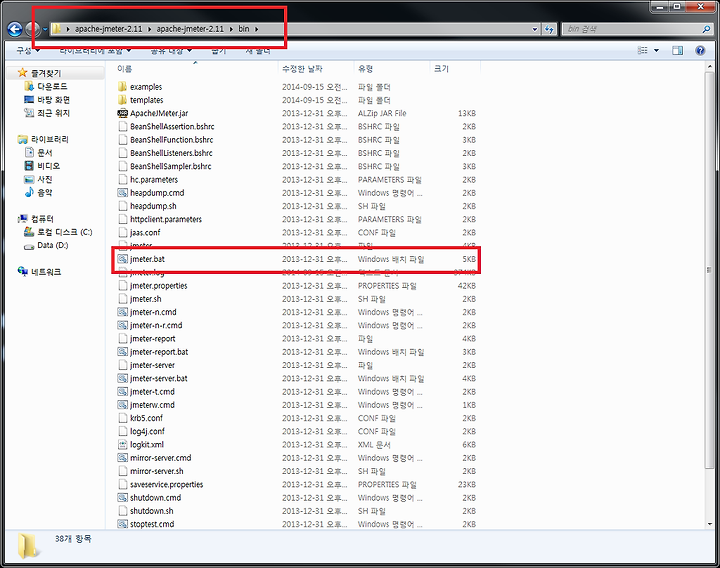
Task: Select the httpclient.parameters file name
Action: coord(166,219)
